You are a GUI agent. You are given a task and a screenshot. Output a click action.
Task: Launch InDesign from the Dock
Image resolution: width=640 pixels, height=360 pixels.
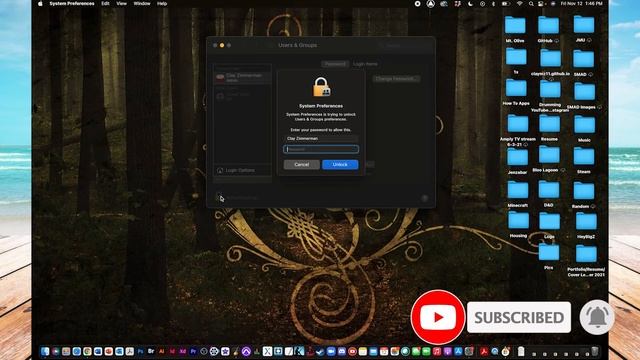pos(172,351)
